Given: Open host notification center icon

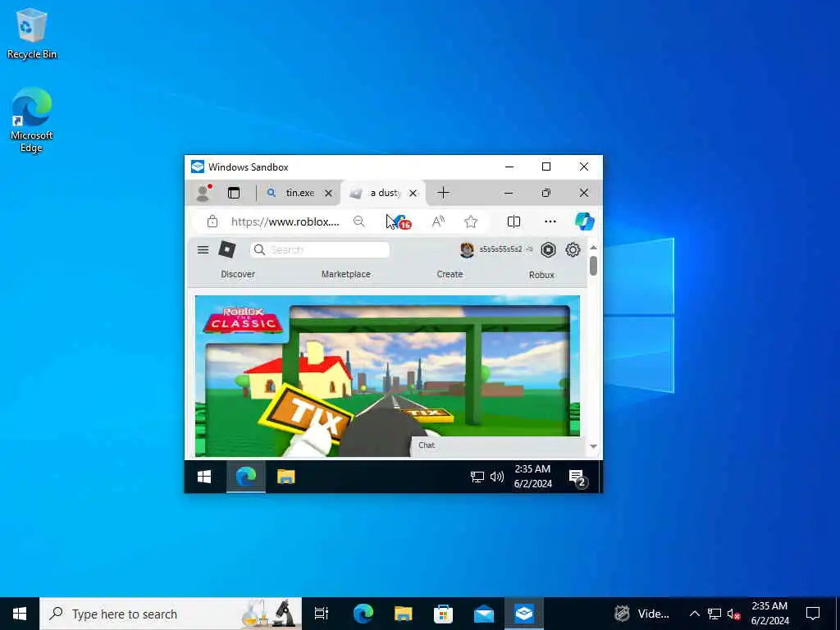Looking at the screenshot, I should click(x=813, y=613).
